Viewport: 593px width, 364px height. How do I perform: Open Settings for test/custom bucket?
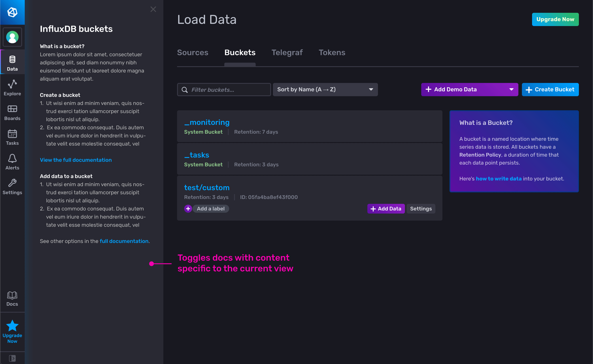coord(421,209)
